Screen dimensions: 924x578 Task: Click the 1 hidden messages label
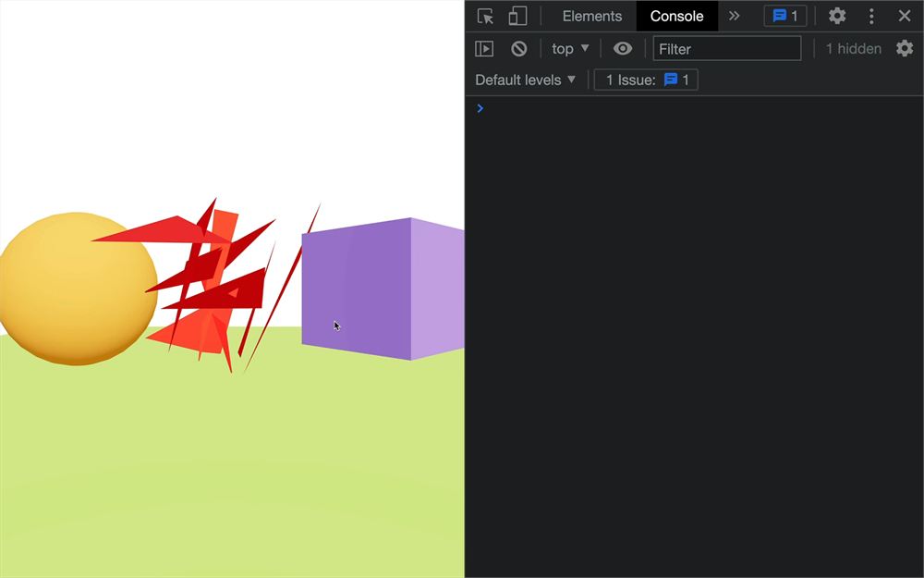click(x=853, y=48)
